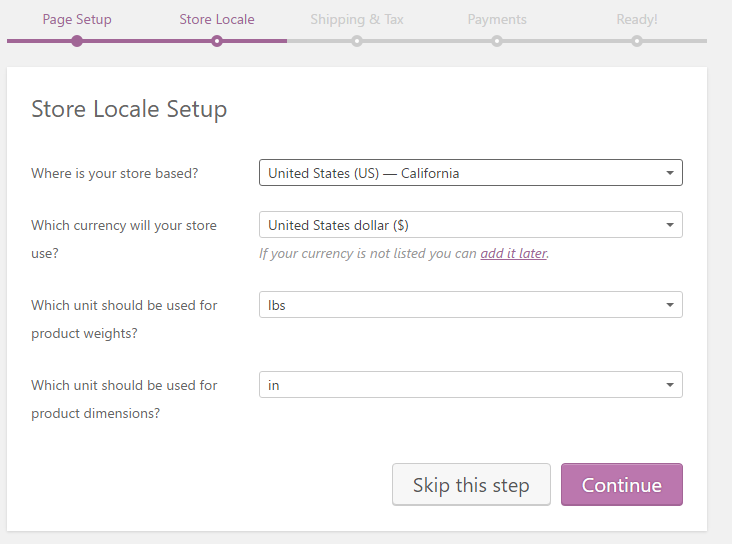Follow the 'add it later' link
This screenshot has width=732, height=544.
click(514, 253)
